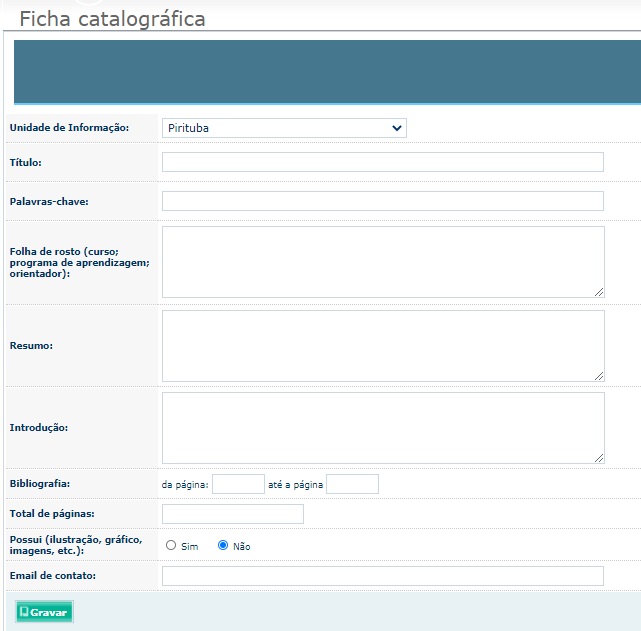Viewport: 641px width, 631px height.
Task: Click the resize grip of the Resumo textarea
Action: 599,376
